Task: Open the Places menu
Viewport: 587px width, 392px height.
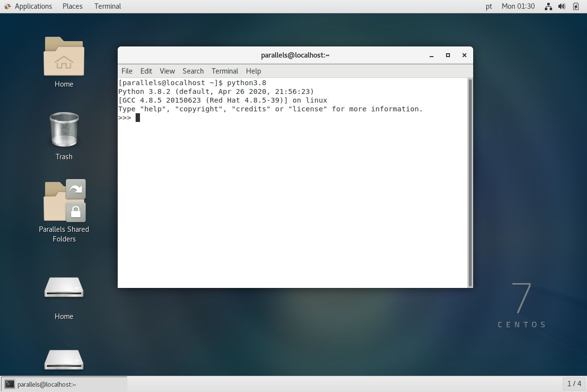Action: 72,6
